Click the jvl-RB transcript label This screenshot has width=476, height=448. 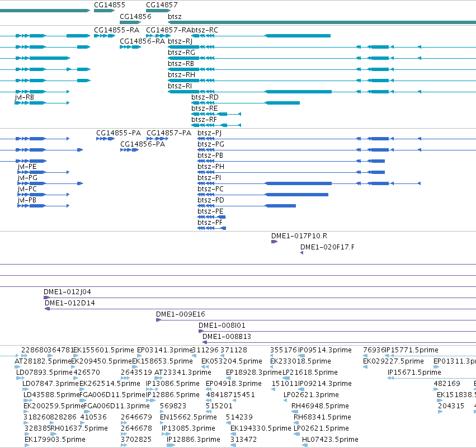[24, 97]
